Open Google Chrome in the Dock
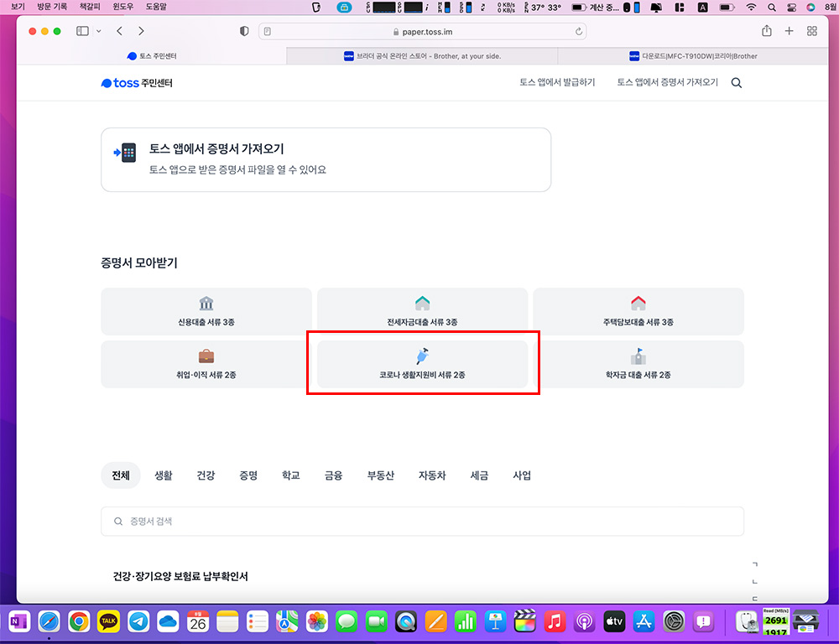839x644 pixels. coord(79,621)
